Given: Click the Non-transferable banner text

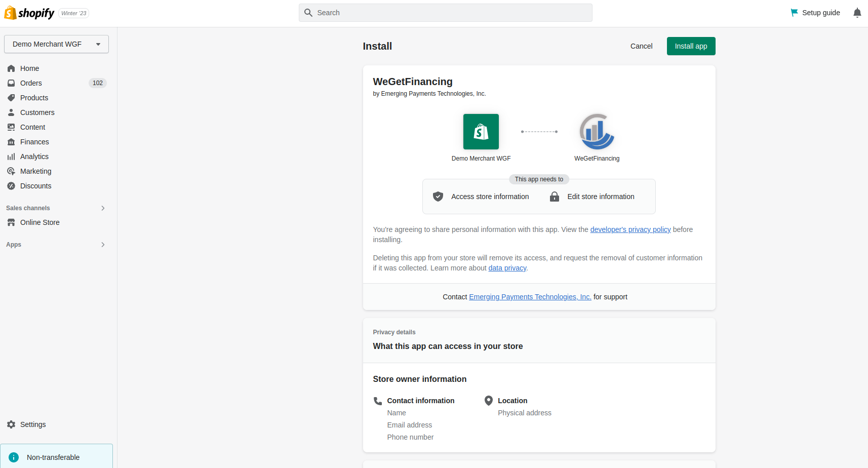Looking at the screenshot, I should point(53,457).
